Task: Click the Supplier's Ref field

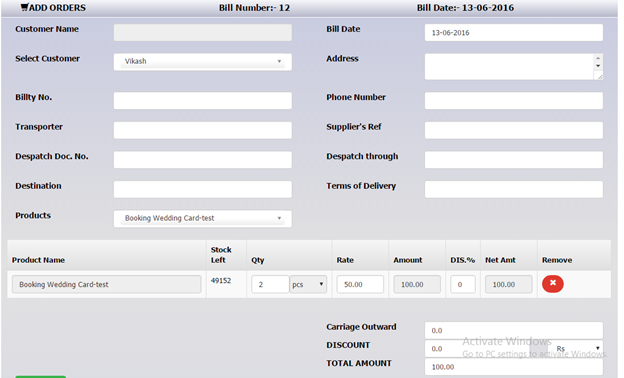Action: point(513,130)
